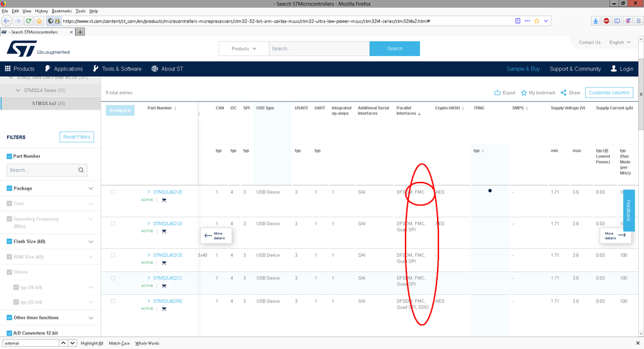Expand Other timer functions filter chevron
644x349 pixels.
pos(91,317)
